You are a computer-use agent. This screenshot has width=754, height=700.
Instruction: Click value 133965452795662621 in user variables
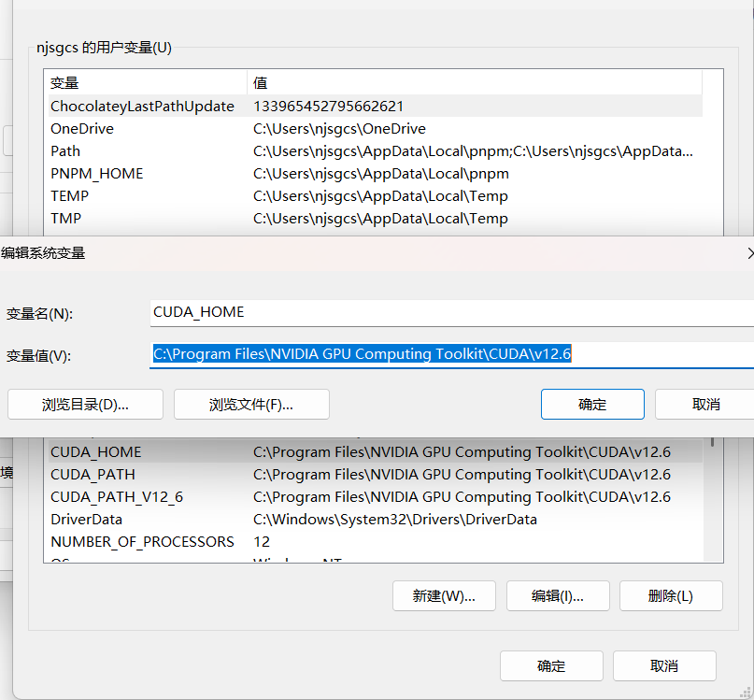[329, 107]
